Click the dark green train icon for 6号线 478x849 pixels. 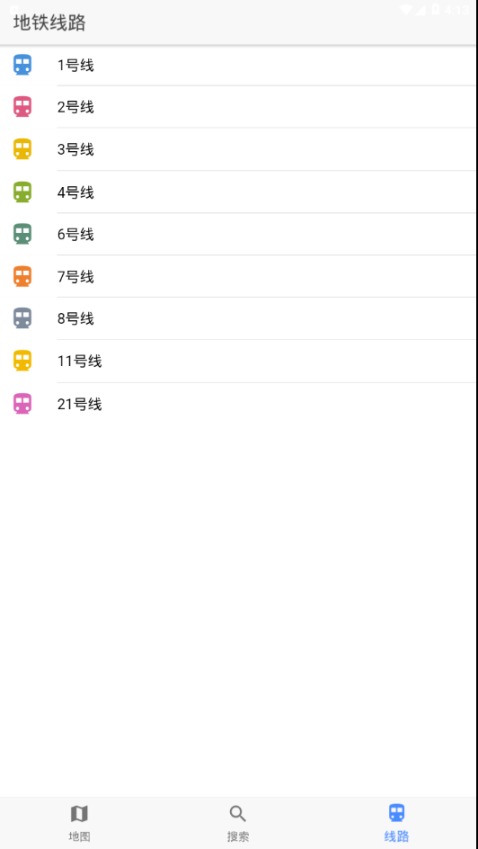point(22,234)
